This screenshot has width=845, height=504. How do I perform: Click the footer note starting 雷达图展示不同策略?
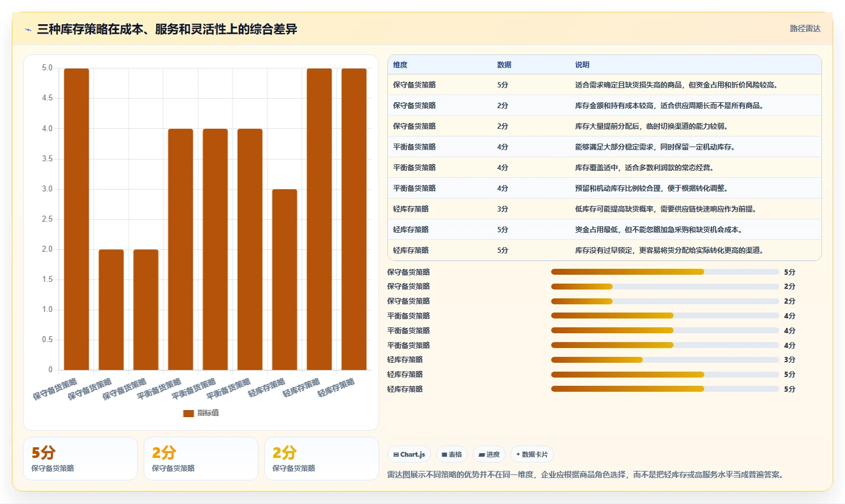[587, 474]
